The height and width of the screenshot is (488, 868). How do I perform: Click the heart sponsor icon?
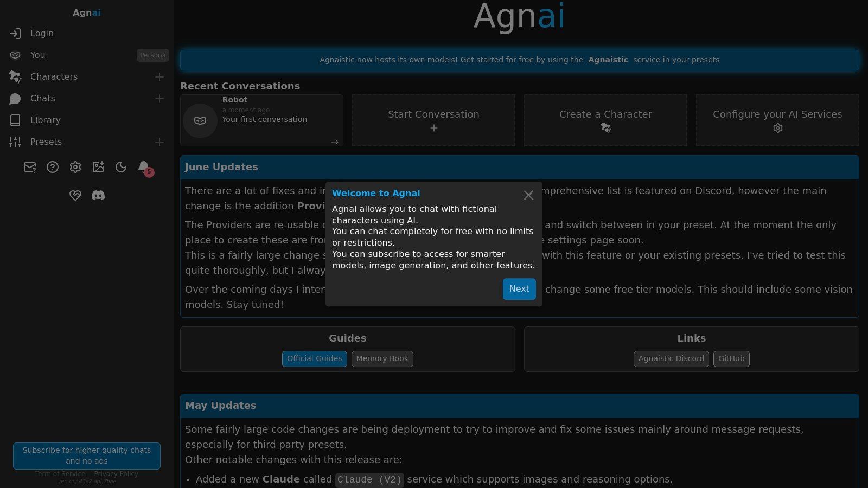(x=75, y=195)
